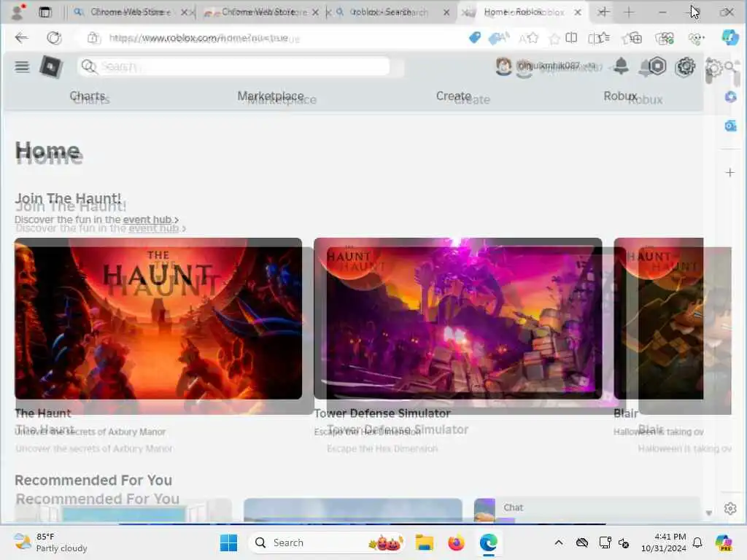Click the Roblox search field
Screen dimensions: 747x560
click(233, 66)
